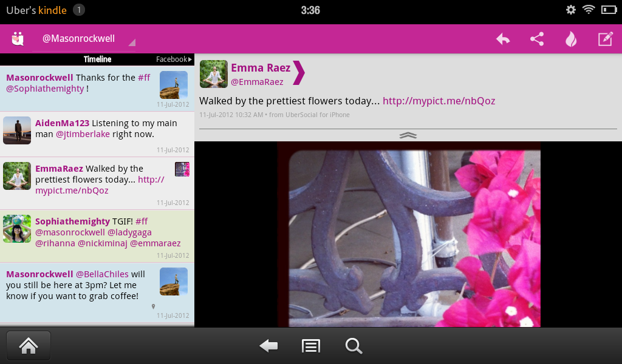This screenshot has width=622, height=364.
Task: Click the reply arrow icon
Action: tap(502, 38)
